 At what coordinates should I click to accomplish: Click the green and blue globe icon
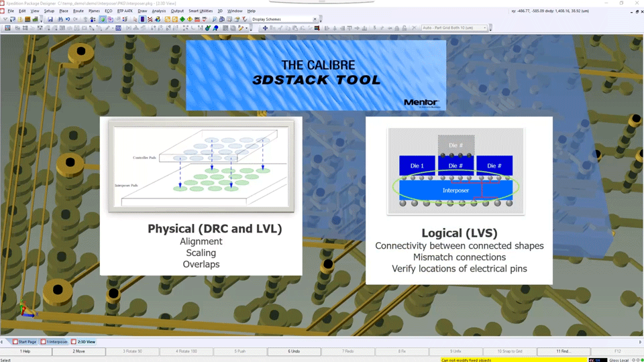208,28
